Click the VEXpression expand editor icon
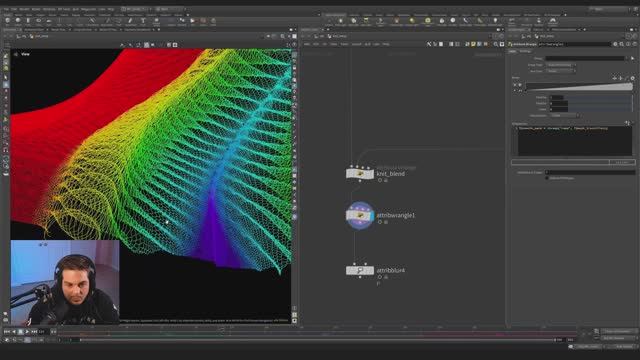The height and width of the screenshot is (360, 640). 627,123
